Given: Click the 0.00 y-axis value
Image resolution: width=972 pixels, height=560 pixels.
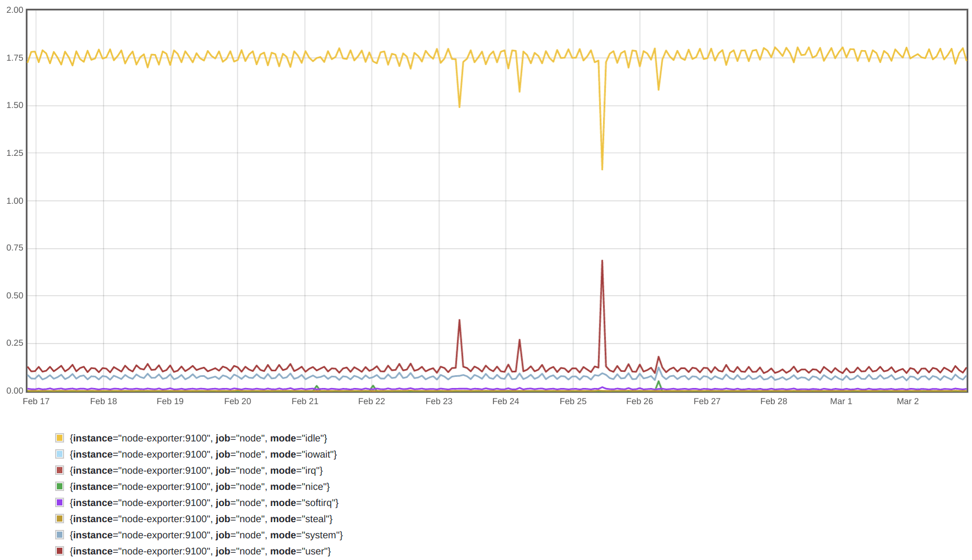Looking at the screenshot, I should pos(15,391).
